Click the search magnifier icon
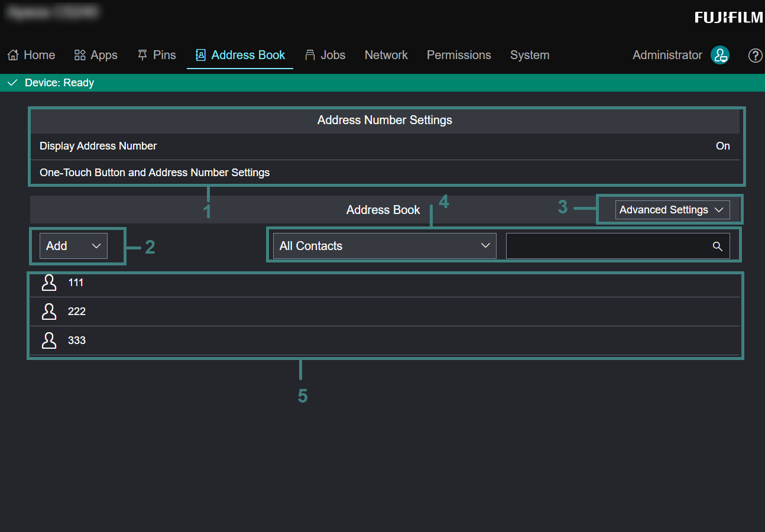Viewport: 765px width, 532px height. pyautogui.click(x=717, y=246)
